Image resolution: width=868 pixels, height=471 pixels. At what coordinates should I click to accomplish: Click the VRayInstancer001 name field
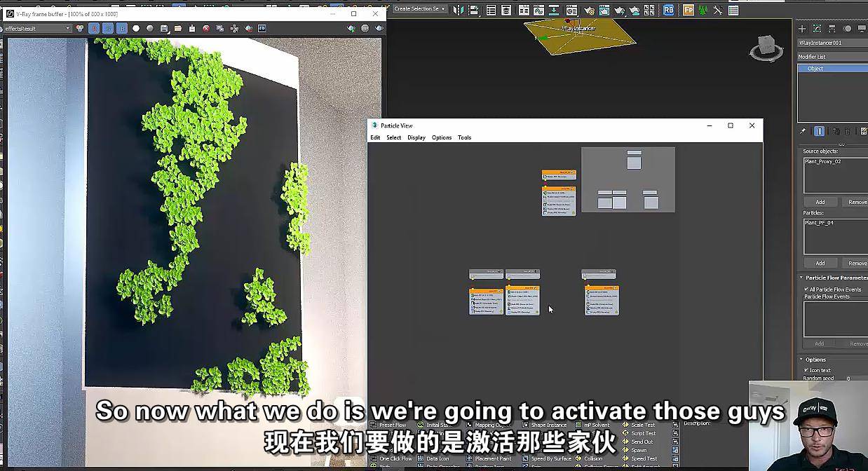833,43
